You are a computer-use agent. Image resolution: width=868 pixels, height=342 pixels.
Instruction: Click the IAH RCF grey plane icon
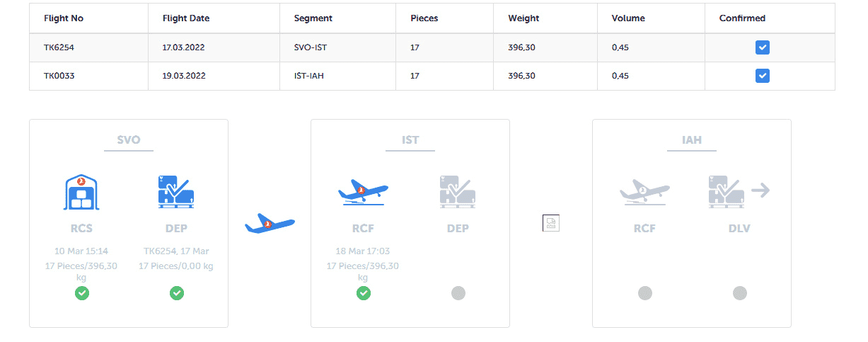pyautogui.click(x=644, y=192)
